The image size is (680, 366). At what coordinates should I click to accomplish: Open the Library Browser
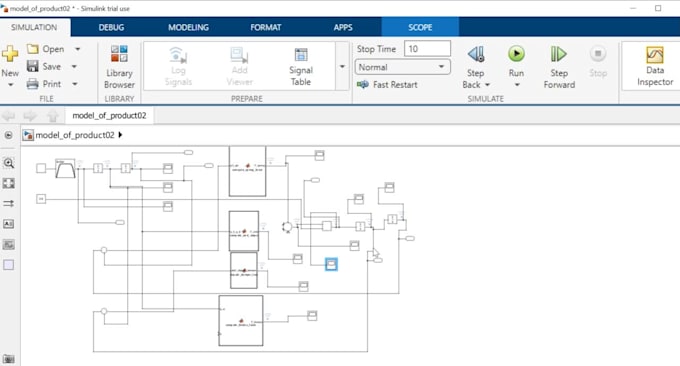coord(119,67)
